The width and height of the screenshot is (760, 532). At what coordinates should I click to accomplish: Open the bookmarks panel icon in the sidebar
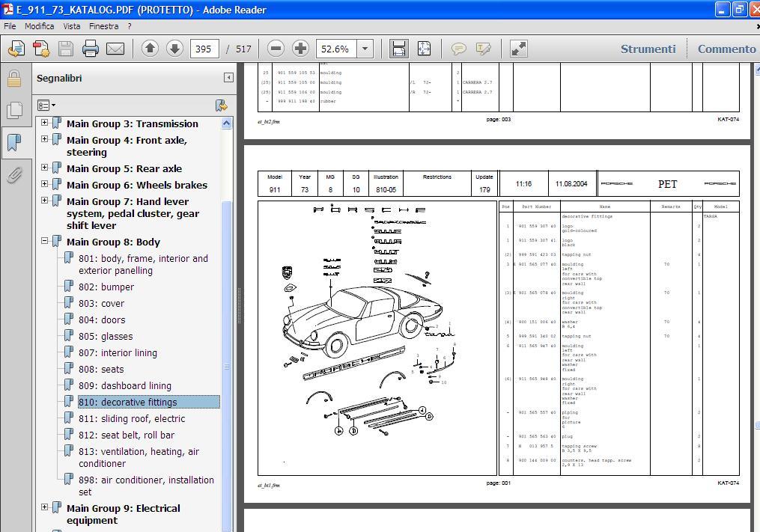(14, 142)
